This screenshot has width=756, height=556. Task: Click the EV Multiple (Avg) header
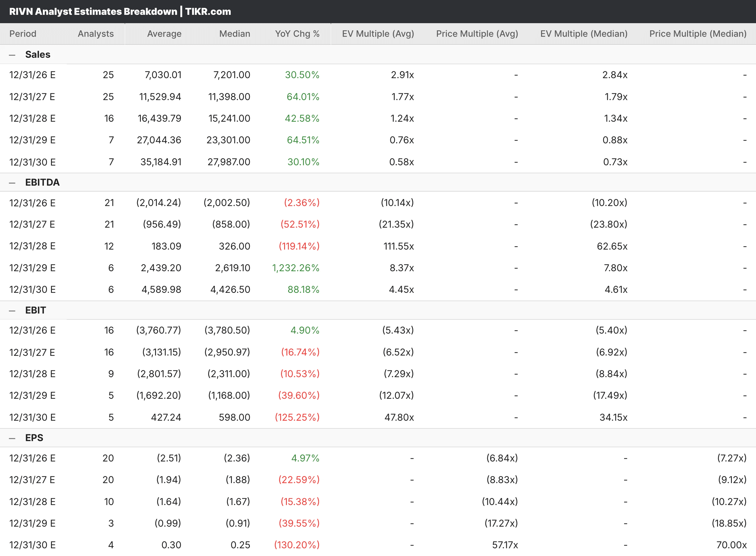pos(378,34)
